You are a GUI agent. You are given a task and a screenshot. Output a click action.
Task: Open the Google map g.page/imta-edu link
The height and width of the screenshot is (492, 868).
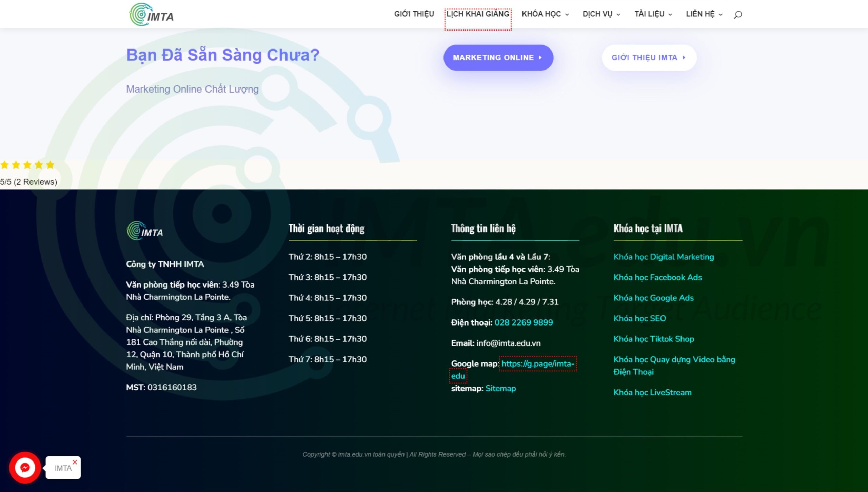click(538, 363)
